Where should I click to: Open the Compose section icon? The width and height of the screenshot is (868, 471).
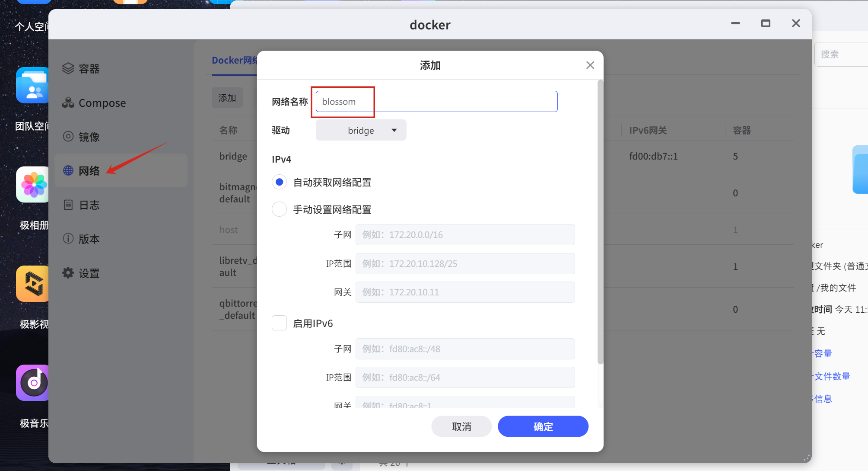(68, 103)
